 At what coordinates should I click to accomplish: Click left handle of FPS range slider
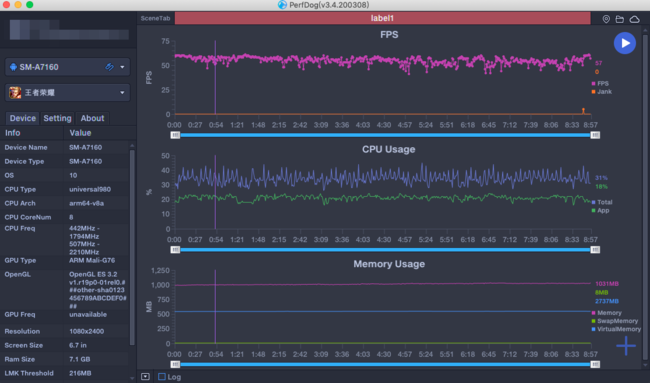click(175, 135)
